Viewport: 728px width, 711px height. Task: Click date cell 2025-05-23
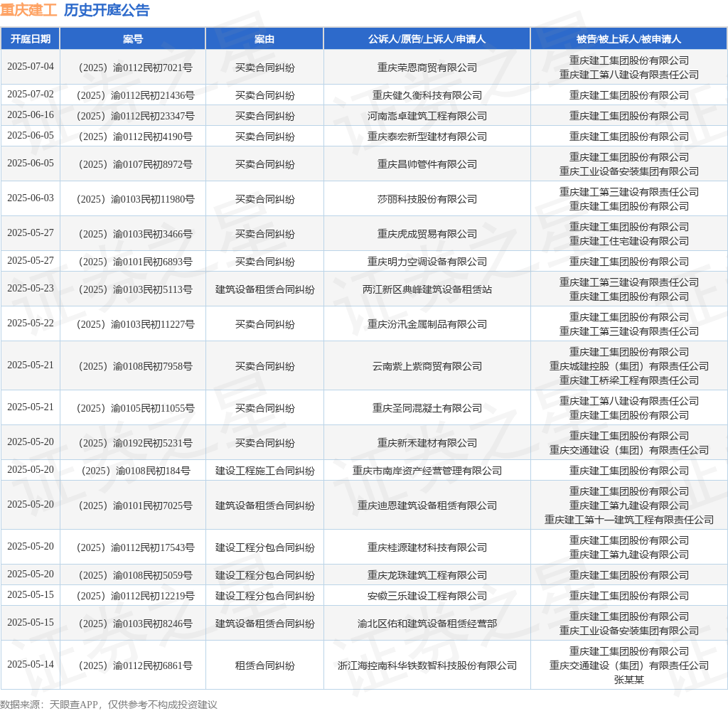pyautogui.click(x=31, y=289)
